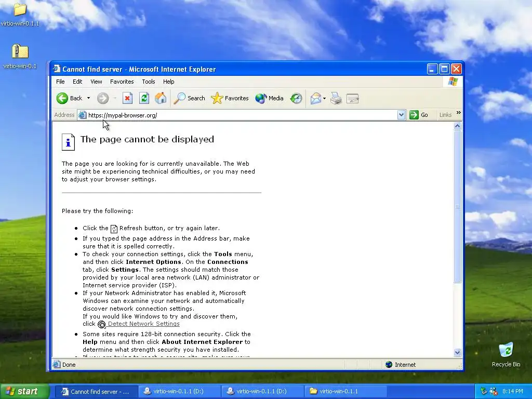The image size is (532, 399).
Task: Open virtio-win-0.1.1 folder taskbar button
Action: point(345,392)
